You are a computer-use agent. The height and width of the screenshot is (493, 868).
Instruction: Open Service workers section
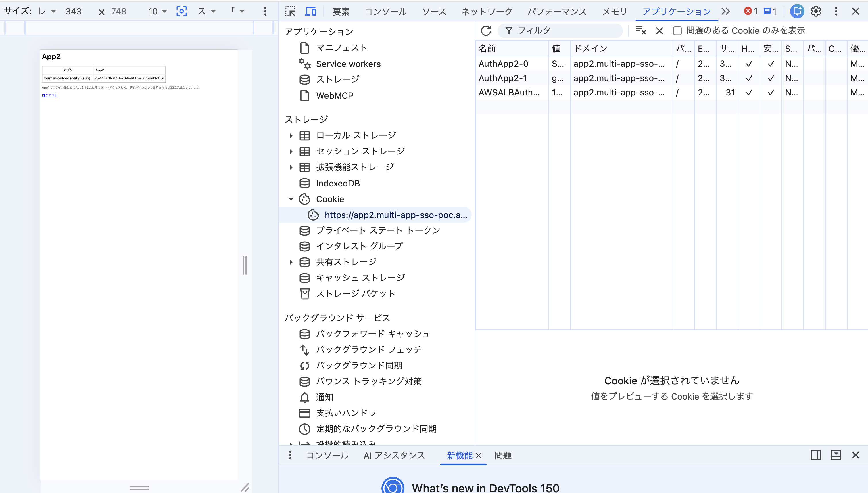340,64
